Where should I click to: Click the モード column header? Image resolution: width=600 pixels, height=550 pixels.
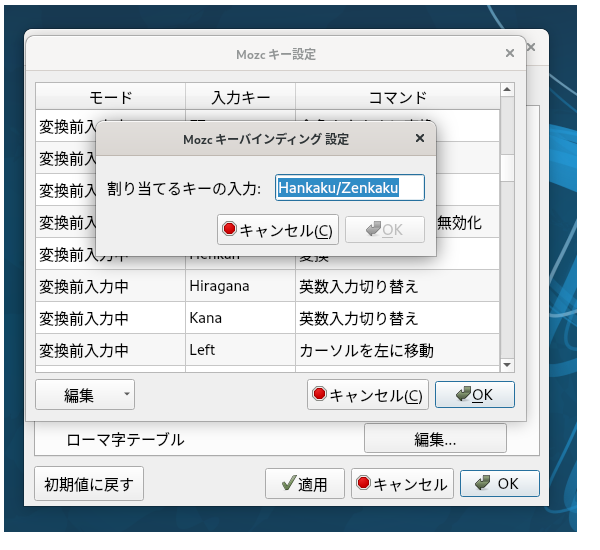coord(111,97)
